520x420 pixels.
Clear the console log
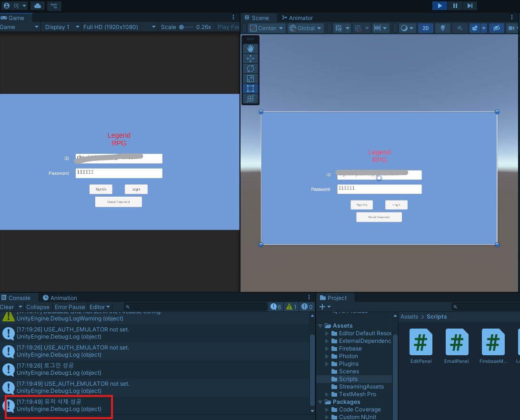[x=7, y=307]
